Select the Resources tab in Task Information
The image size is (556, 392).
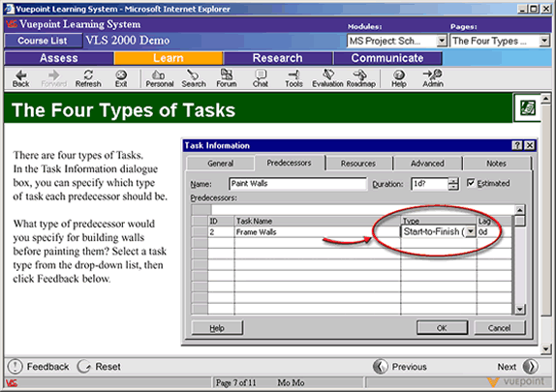tap(358, 164)
